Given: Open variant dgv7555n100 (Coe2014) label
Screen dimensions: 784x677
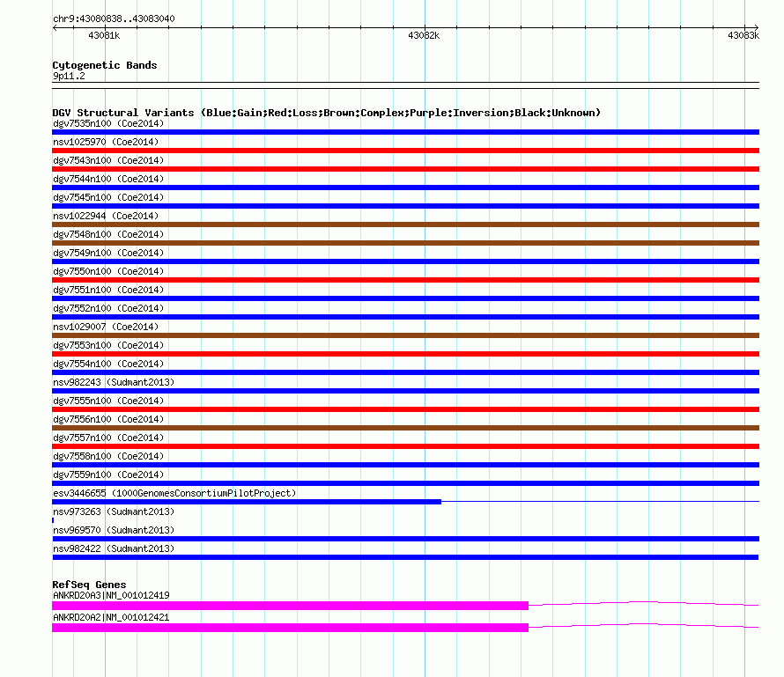Looking at the screenshot, I should 108,401.
